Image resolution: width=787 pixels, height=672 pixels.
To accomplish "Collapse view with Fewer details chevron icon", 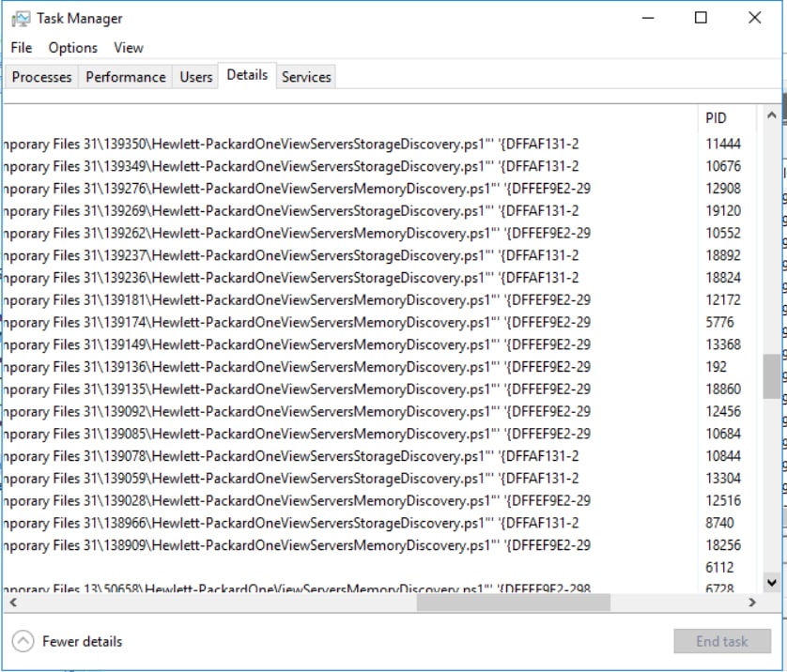I will [23, 641].
